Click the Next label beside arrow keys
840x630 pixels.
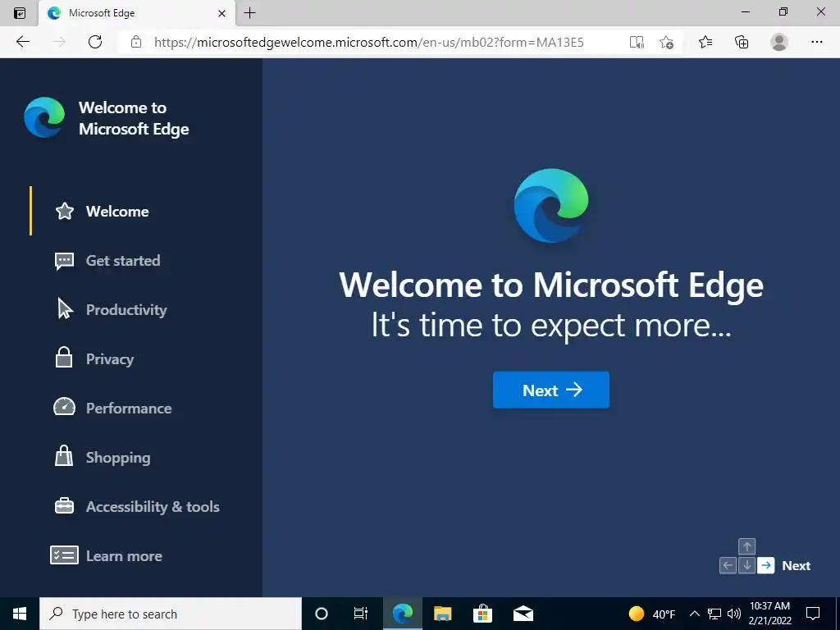[796, 566]
